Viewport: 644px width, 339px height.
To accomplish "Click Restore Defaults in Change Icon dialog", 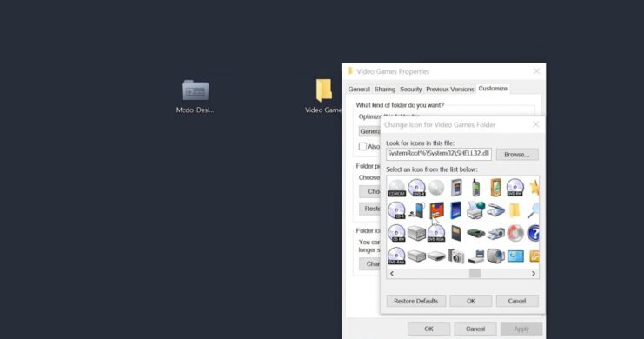I will coord(415,301).
